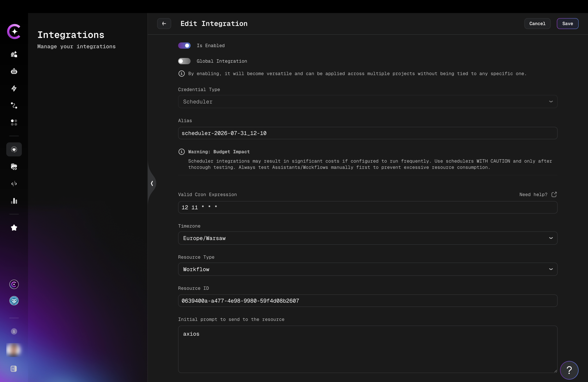Viewport: 588px width, 382px height.
Task: Click the 'Valid Cron Expression' label
Action: pos(207,194)
